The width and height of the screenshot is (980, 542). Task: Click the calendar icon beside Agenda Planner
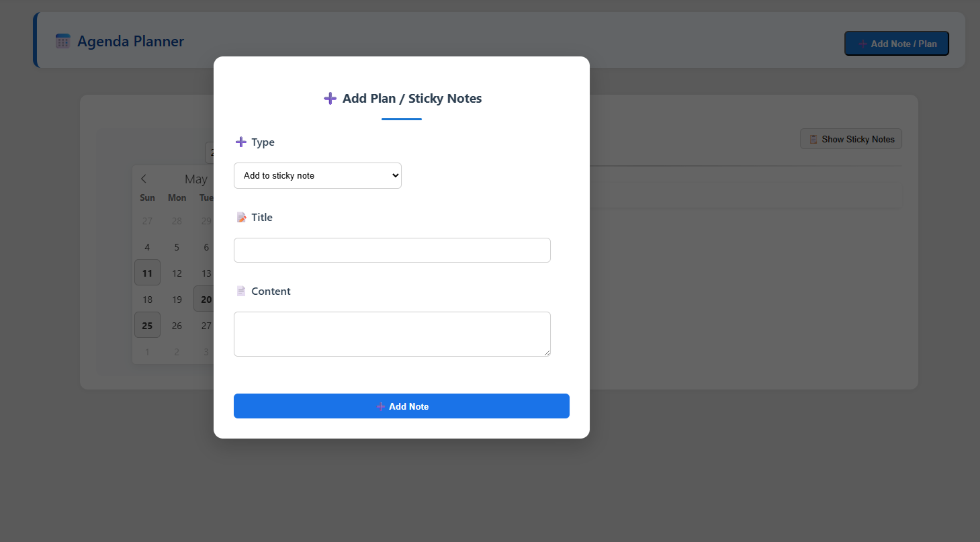(63, 41)
